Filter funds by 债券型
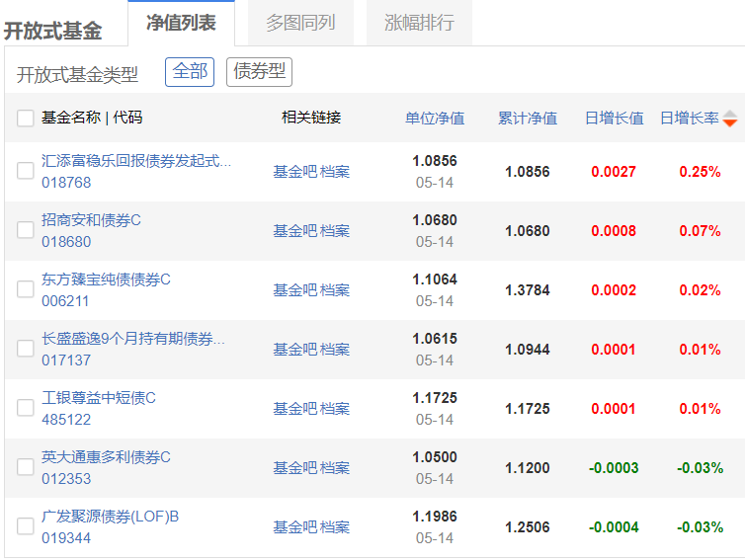745x560 pixels. tap(259, 72)
